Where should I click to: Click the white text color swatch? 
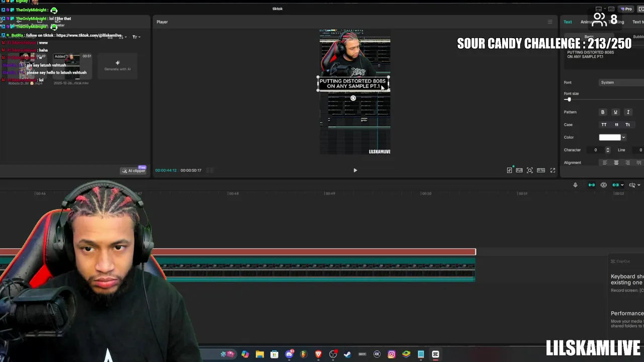click(610, 137)
